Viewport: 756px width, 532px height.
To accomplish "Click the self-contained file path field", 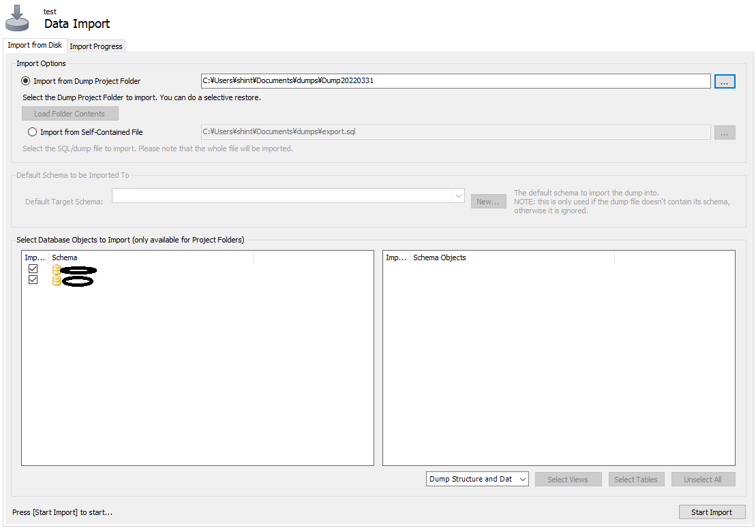I will pyautogui.click(x=455, y=132).
